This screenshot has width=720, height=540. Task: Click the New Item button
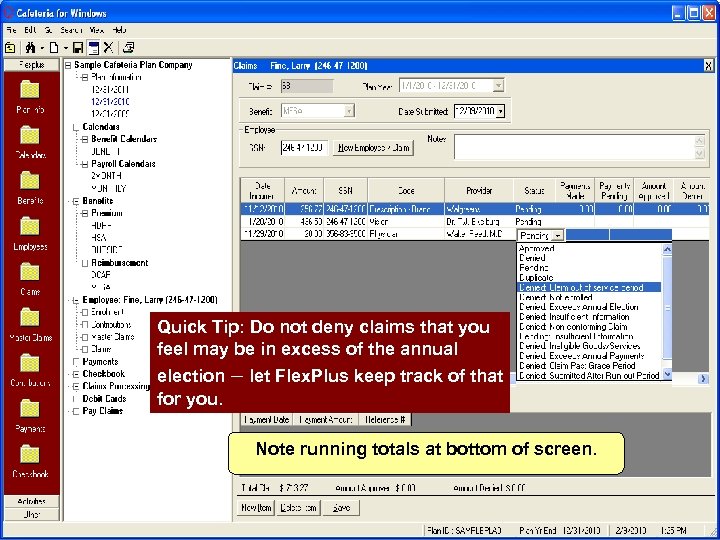pos(256,508)
